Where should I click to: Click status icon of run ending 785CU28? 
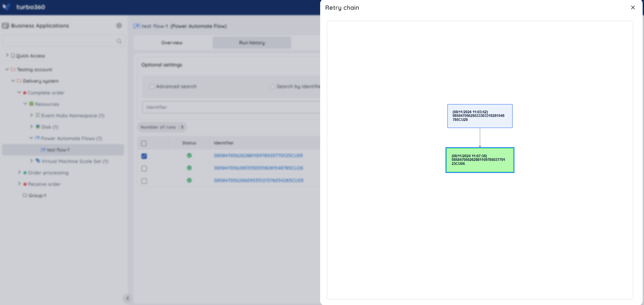(189, 168)
